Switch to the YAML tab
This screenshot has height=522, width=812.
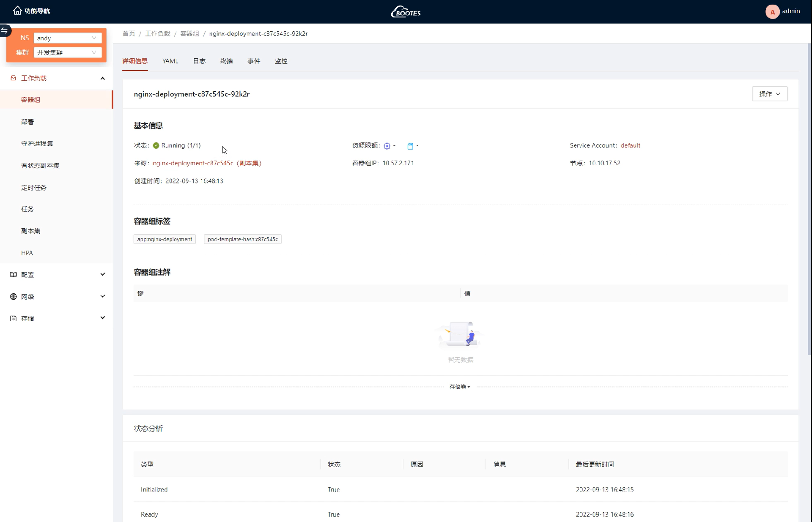click(170, 61)
